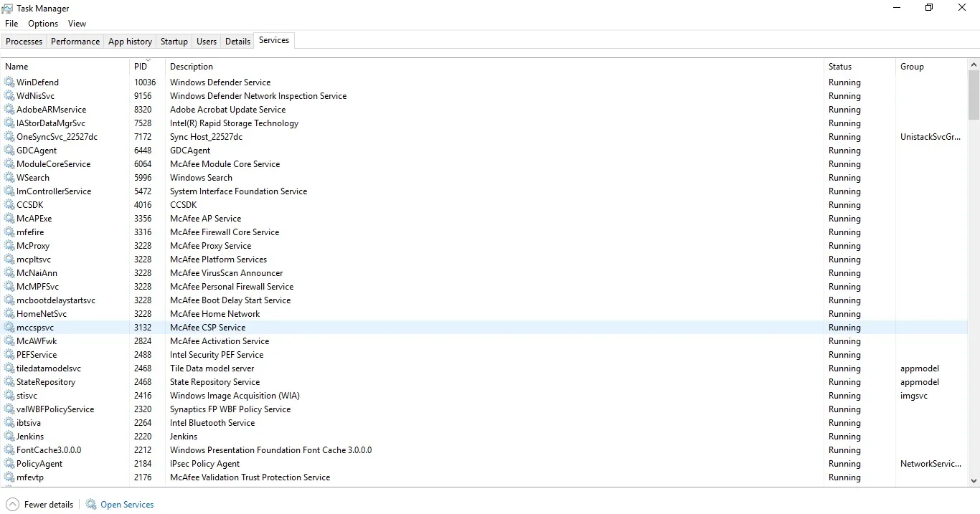Click the NetworkServic... group cell
This screenshot has height=514, width=980.
coord(930,464)
